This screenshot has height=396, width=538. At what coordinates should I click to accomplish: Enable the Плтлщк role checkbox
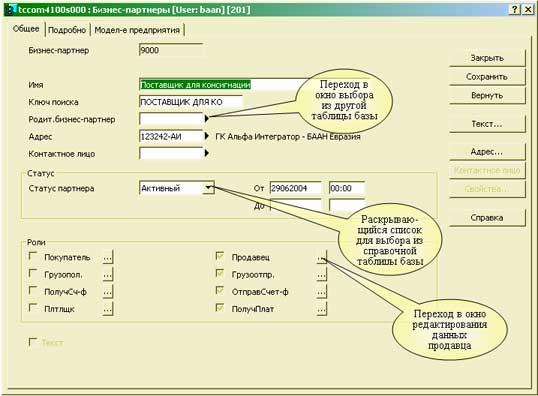pos(33,308)
